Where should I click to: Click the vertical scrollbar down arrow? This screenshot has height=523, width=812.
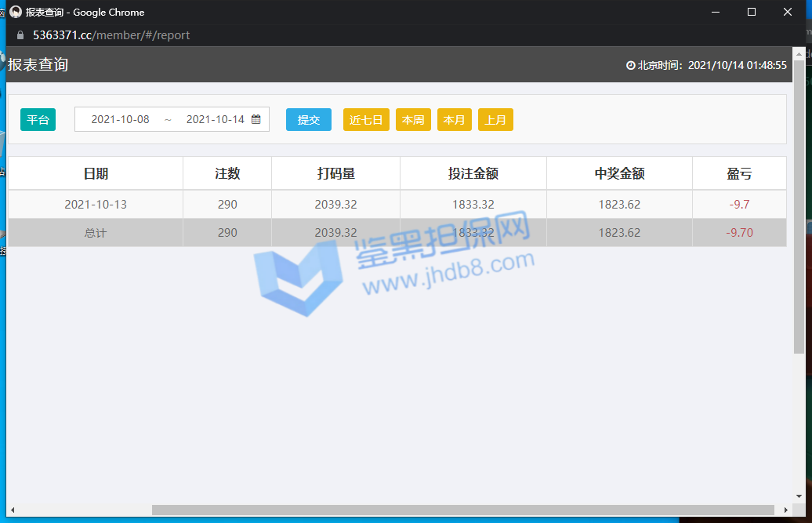[x=799, y=496]
